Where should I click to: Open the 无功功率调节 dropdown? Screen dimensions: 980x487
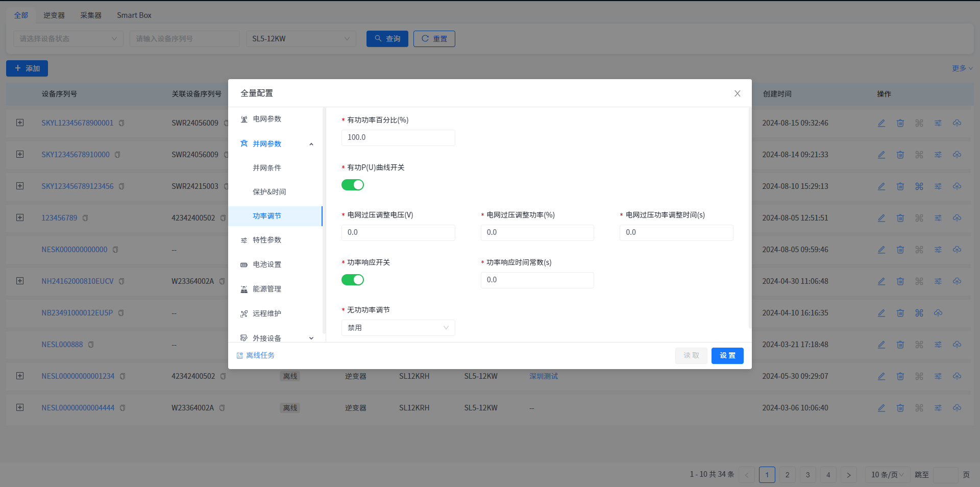pos(398,328)
